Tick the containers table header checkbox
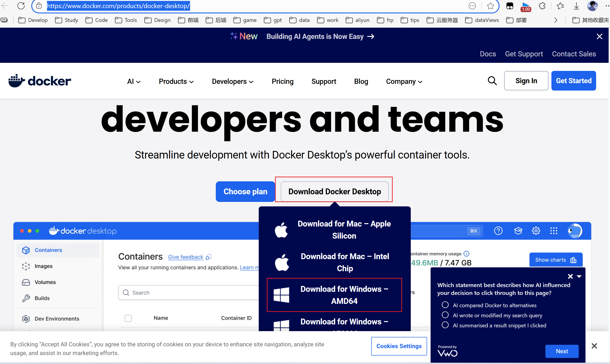 point(128,318)
